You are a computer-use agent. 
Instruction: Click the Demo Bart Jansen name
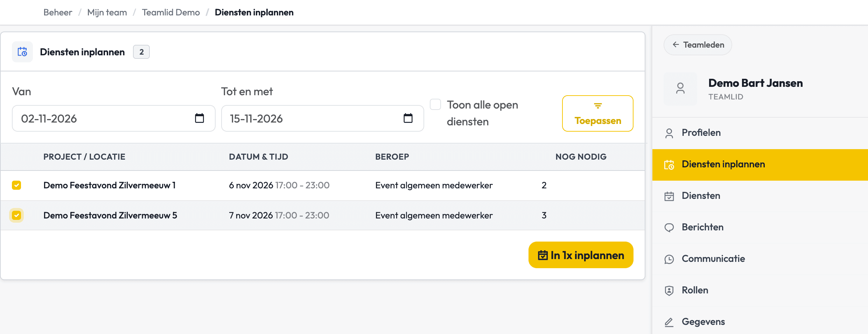(x=756, y=83)
